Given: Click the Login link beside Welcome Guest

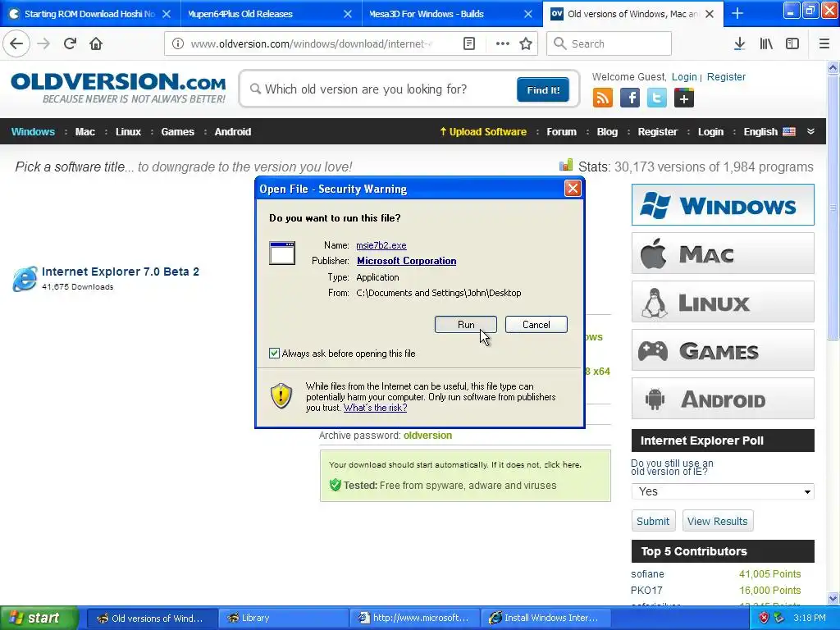Looking at the screenshot, I should pos(684,76).
